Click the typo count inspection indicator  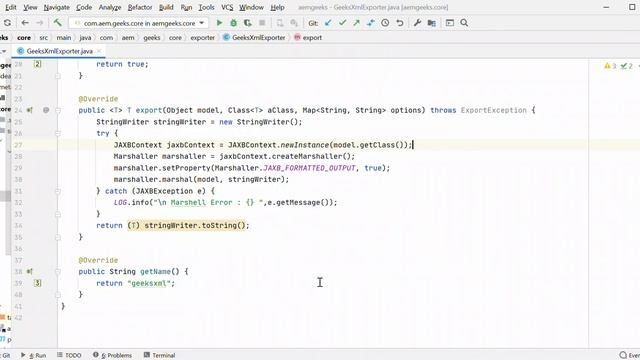(627, 66)
